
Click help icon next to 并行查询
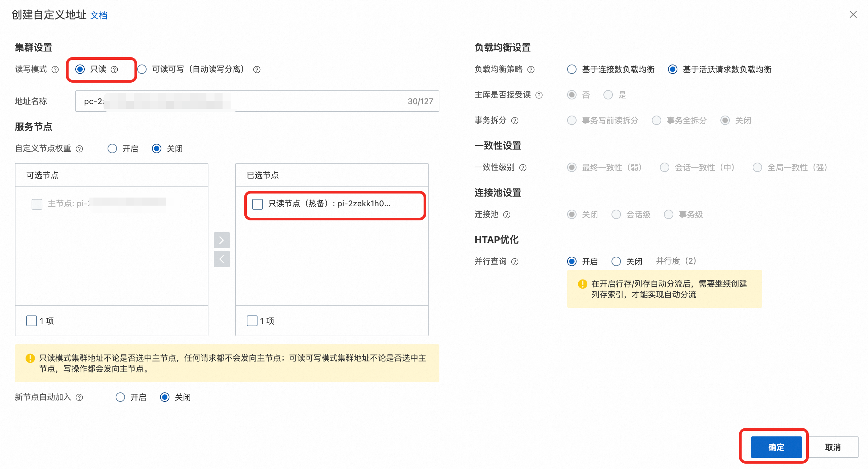pos(515,262)
